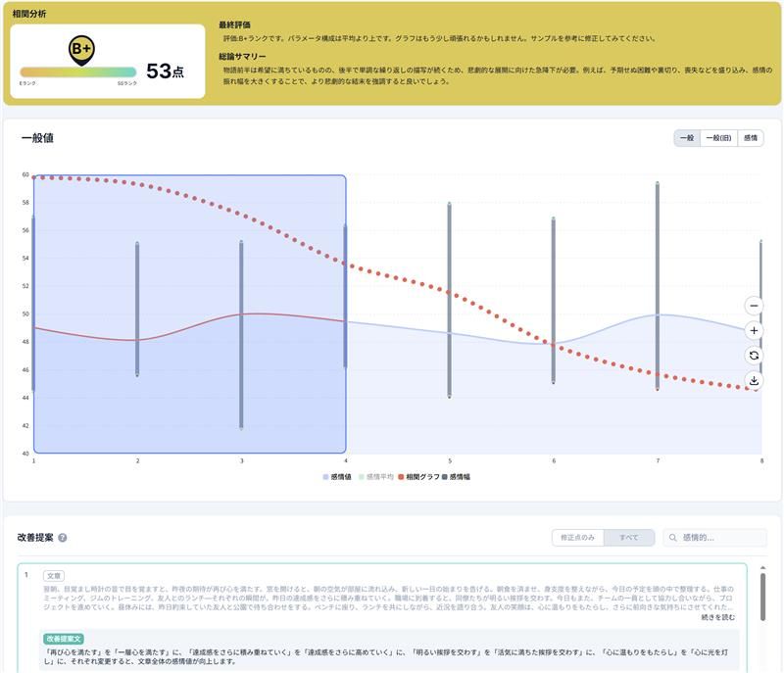Click the 感情幅 bar at chapter 3
Screen dimensions: 784x673
(241, 335)
